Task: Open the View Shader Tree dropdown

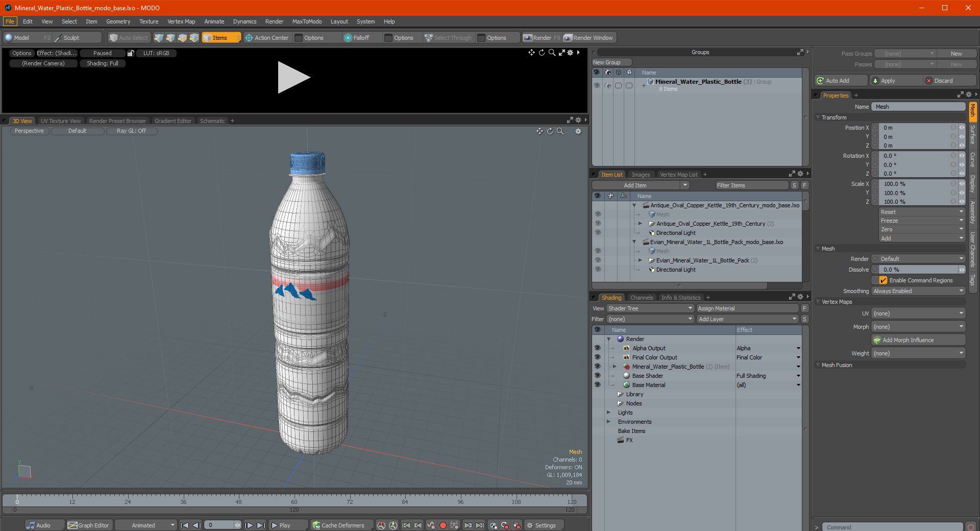Action: click(x=650, y=308)
